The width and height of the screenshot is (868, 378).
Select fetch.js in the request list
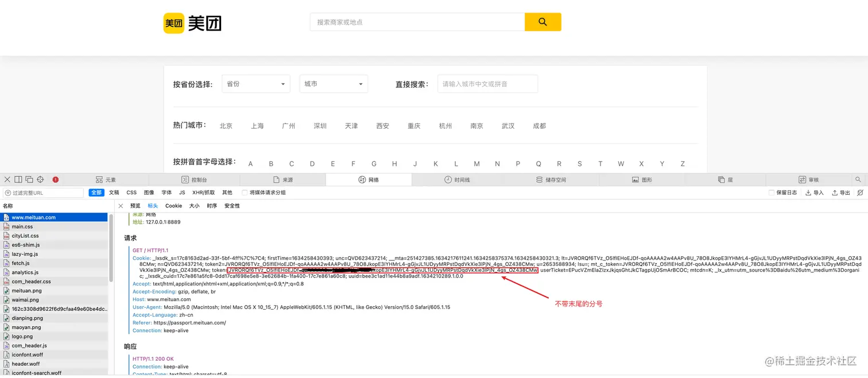coord(54,263)
